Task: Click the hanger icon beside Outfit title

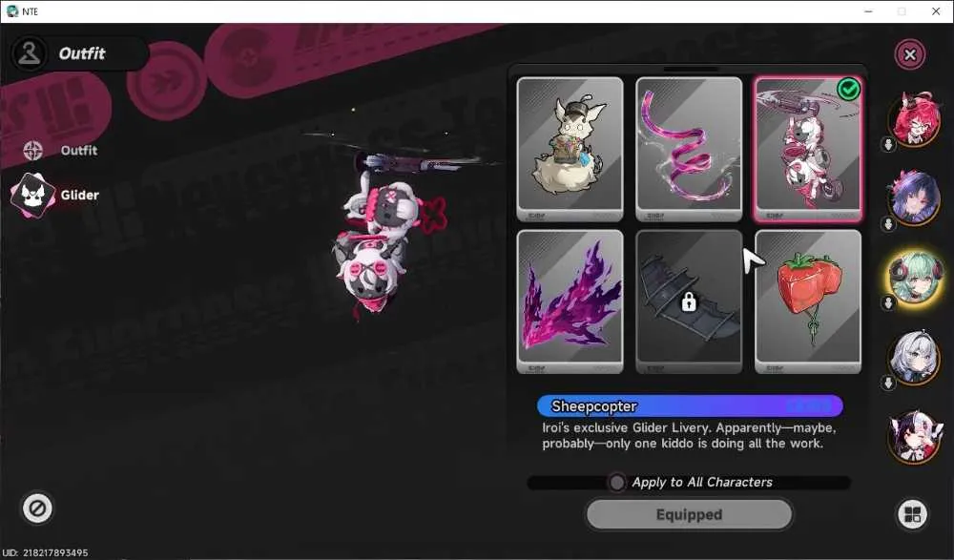Action: 29,53
